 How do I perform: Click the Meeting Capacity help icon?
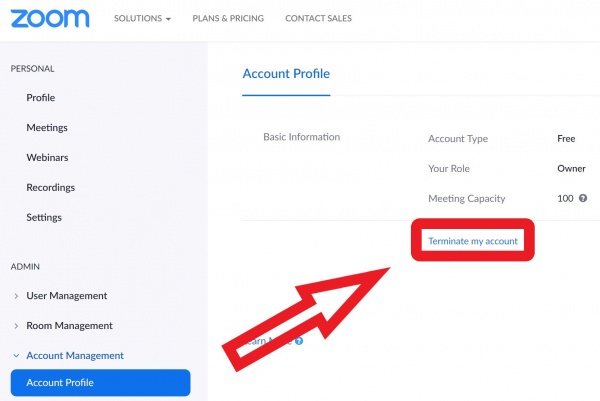(x=583, y=198)
